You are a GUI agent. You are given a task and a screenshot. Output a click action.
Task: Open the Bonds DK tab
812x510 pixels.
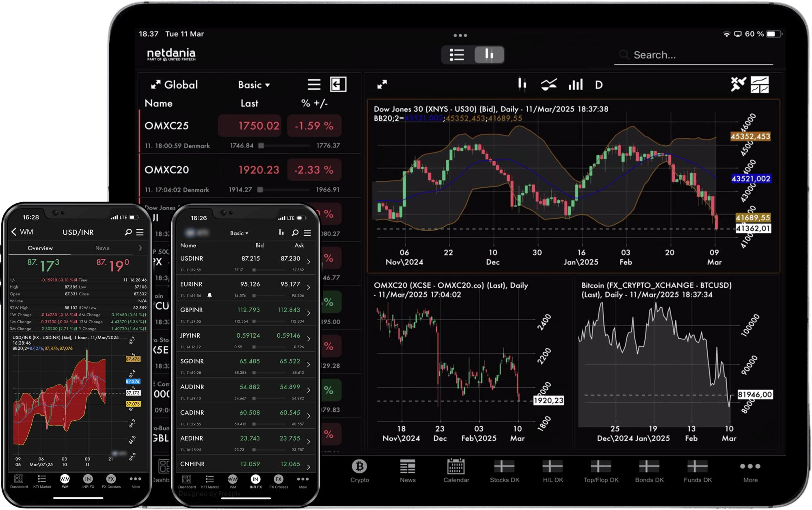point(649,471)
